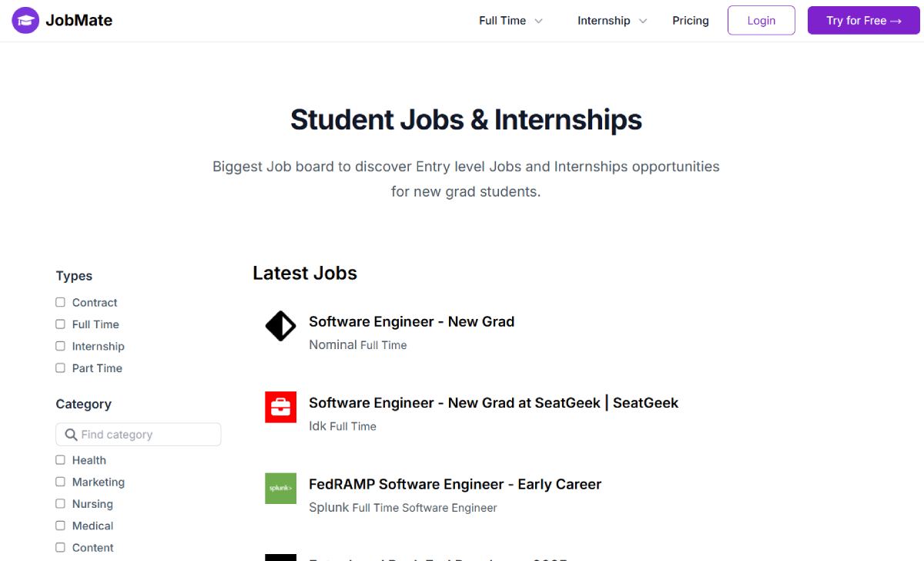Click the Nominal company diamond logo
Image resolution: width=924 pixels, height=561 pixels.
pyautogui.click(x=280, y=326)
